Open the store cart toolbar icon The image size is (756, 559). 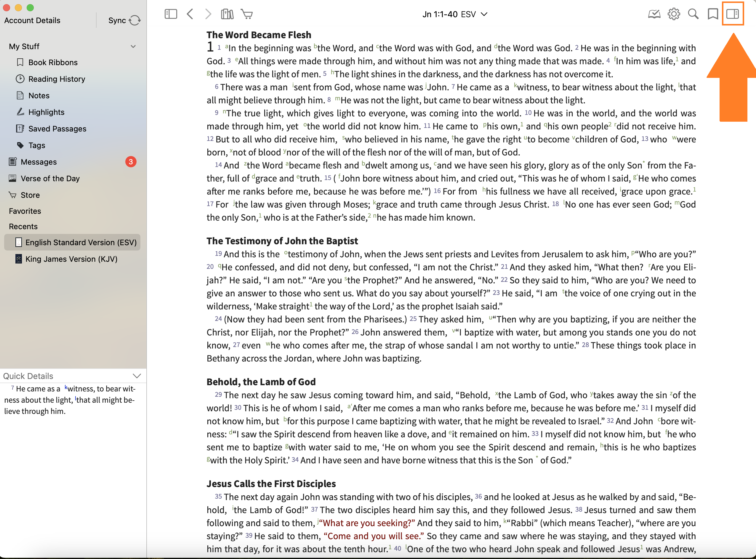(247, 14)
